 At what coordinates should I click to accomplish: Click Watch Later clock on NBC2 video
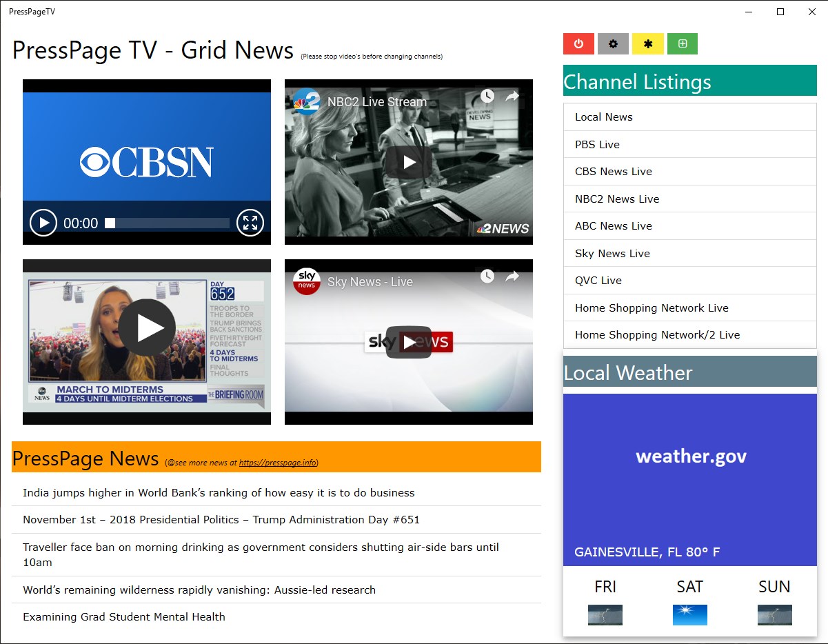tap(487, 96)
